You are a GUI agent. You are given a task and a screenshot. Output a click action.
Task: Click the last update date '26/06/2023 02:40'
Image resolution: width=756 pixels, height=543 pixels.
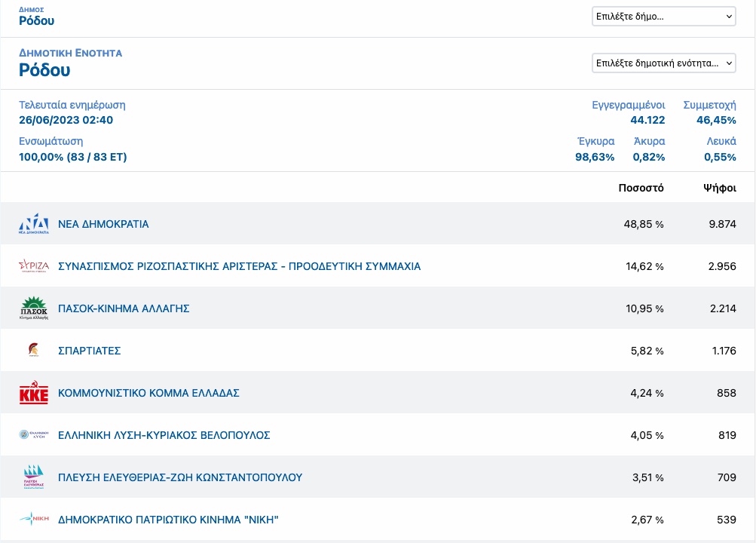click(x=66, y=120)
